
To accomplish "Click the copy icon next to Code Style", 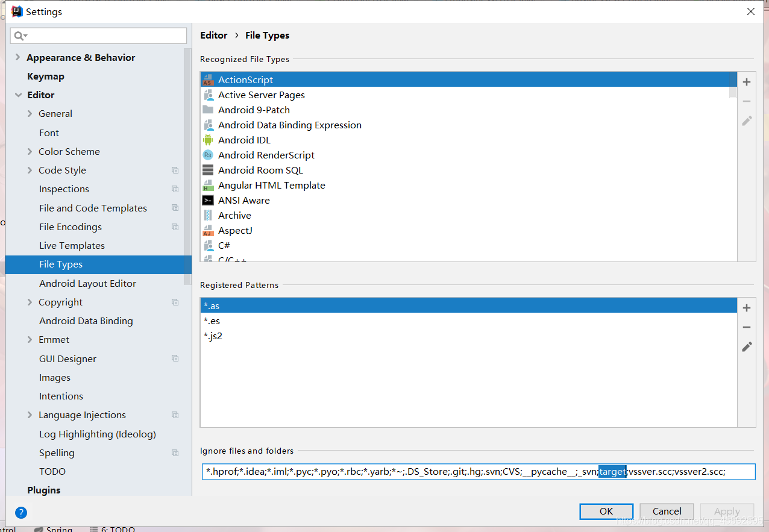I will [175, 171].
